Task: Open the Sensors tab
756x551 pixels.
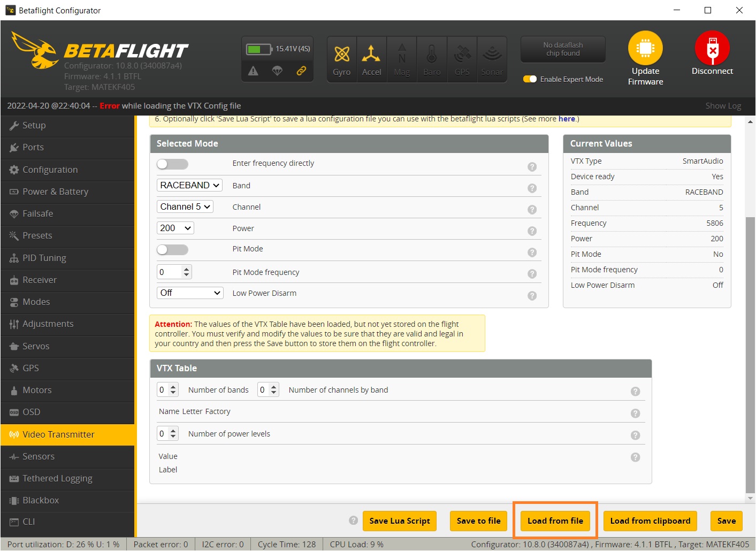Action: [x=67, y=456]
